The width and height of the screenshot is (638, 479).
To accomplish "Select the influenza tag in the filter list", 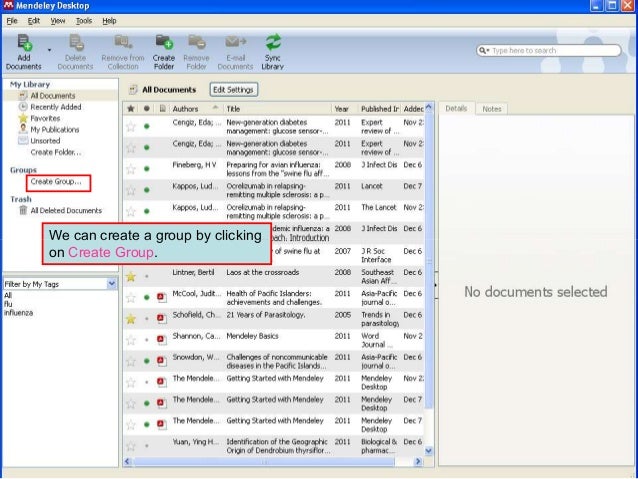I will coord(17,312).
